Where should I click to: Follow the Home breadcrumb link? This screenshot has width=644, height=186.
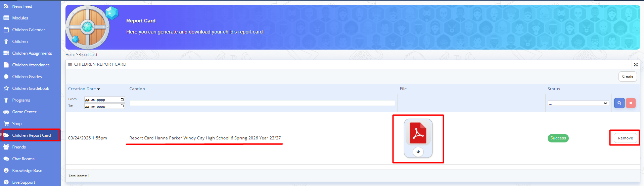tap(70, 55)
